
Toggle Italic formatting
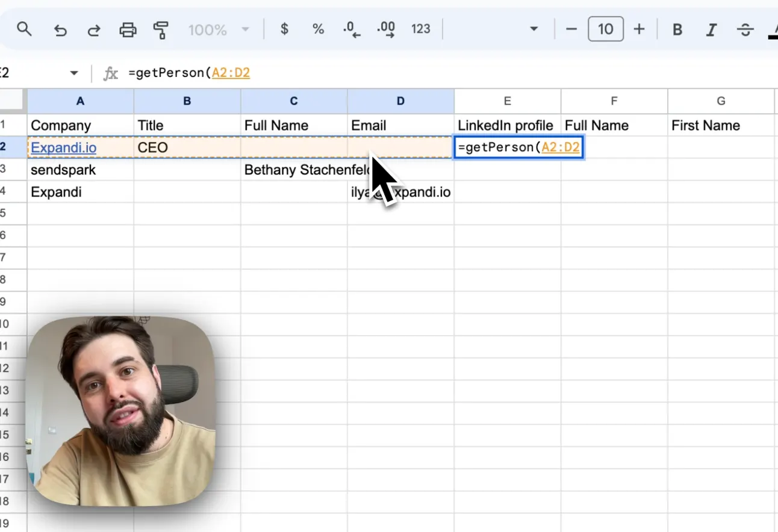711,29
